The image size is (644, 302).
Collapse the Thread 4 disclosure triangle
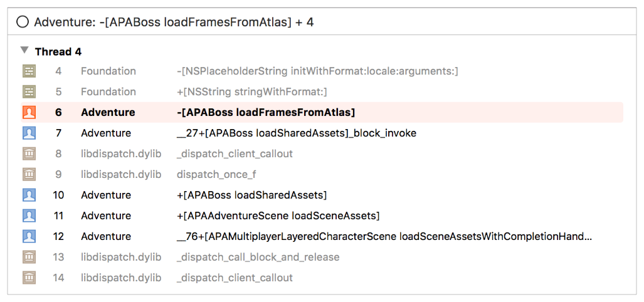coord(24,50)
